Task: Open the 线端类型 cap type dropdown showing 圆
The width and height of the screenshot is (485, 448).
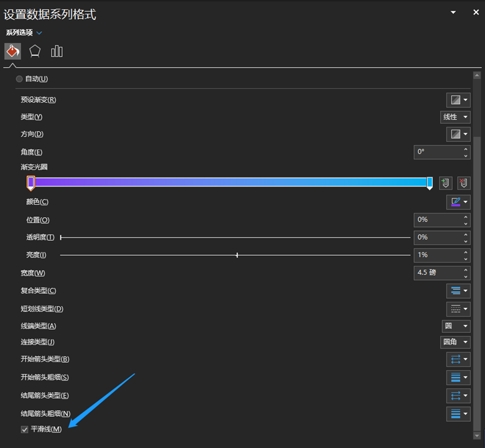Action: [456, 326]
